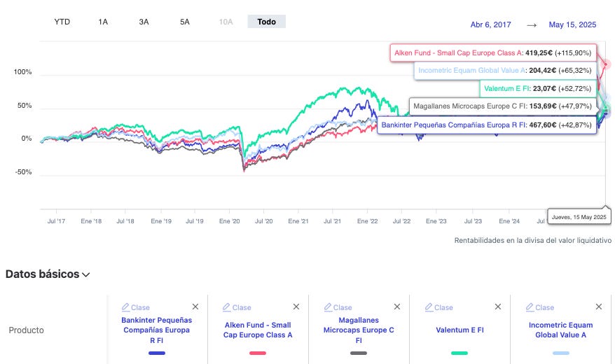Remove Magallanes Microcaps column with X
The width and height of the screenshot is (615, 364).
click(397, 307)
